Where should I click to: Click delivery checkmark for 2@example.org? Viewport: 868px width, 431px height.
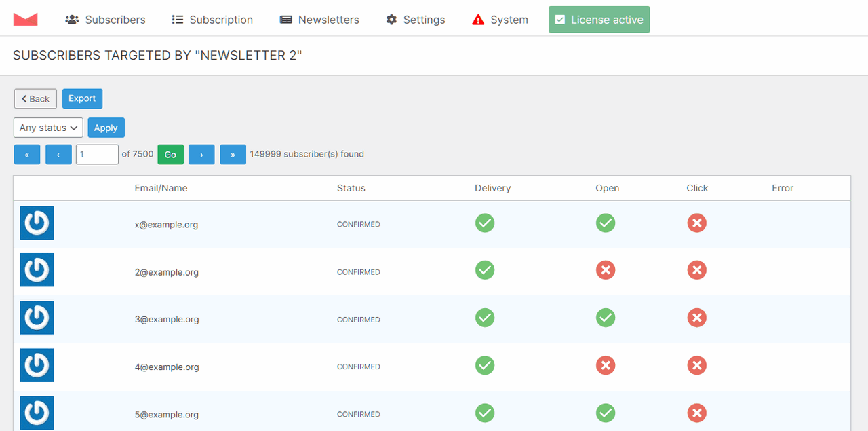pos(485,270)
